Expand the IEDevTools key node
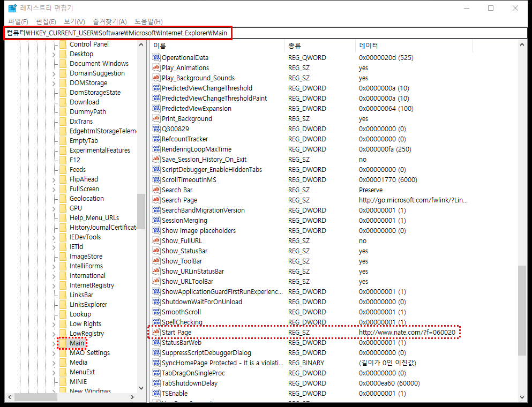This screenshot has height=407, width=532. (x=54, y=237)
